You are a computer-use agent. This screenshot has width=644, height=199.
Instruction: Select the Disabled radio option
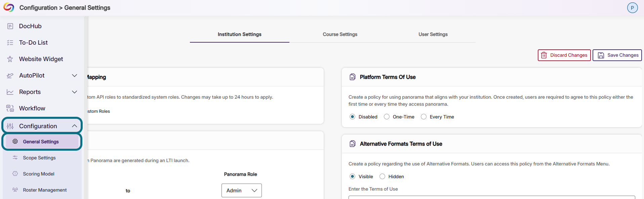352,117
